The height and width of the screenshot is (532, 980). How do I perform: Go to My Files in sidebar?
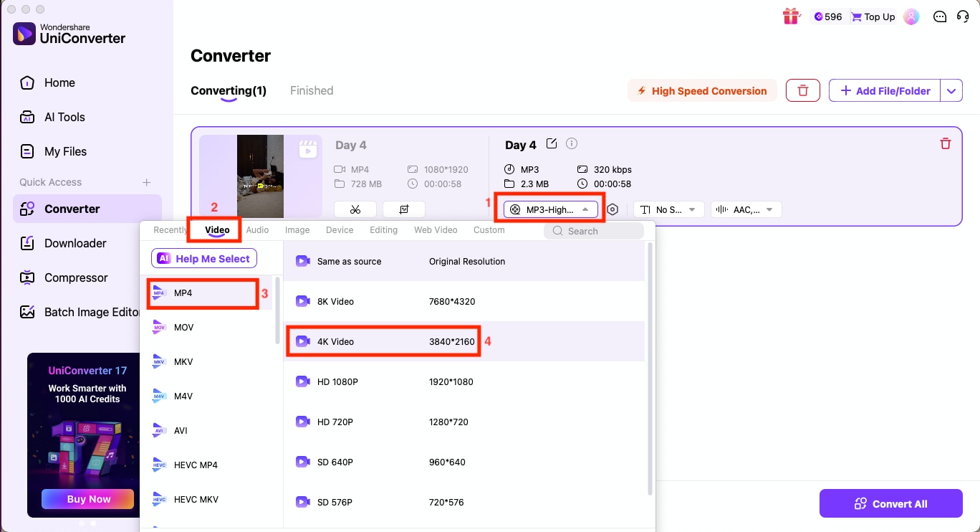coord(53,151)
